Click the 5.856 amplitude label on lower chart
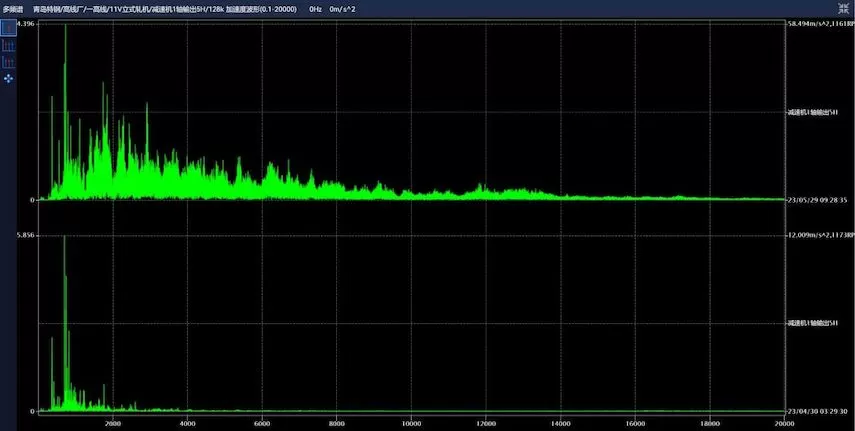855x431 pixels. (26, 234)
